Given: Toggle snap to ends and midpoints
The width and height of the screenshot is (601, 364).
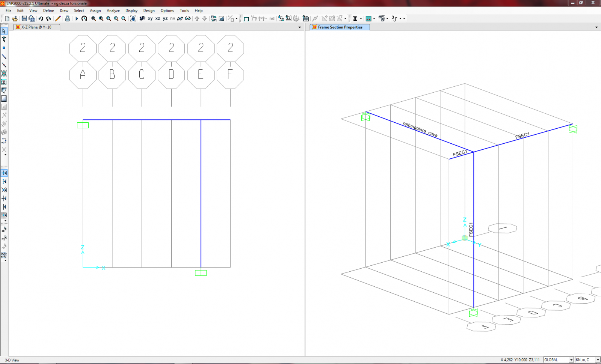Looking at the screenshot, I should point(4,181).
